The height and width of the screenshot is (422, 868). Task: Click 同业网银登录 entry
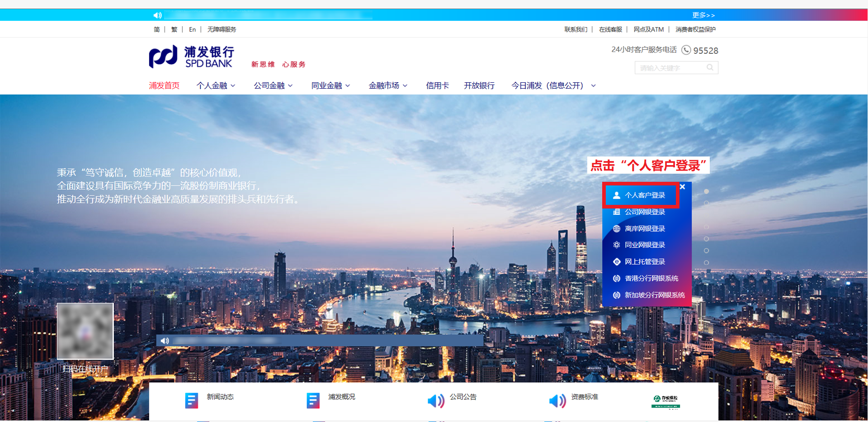click(x=645, y=245)
